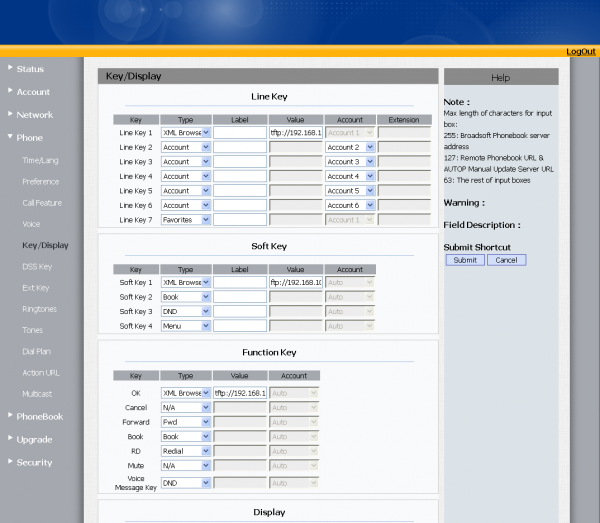Expand the Network menu section
Screen dimensions: 600x523
[34, 115]
